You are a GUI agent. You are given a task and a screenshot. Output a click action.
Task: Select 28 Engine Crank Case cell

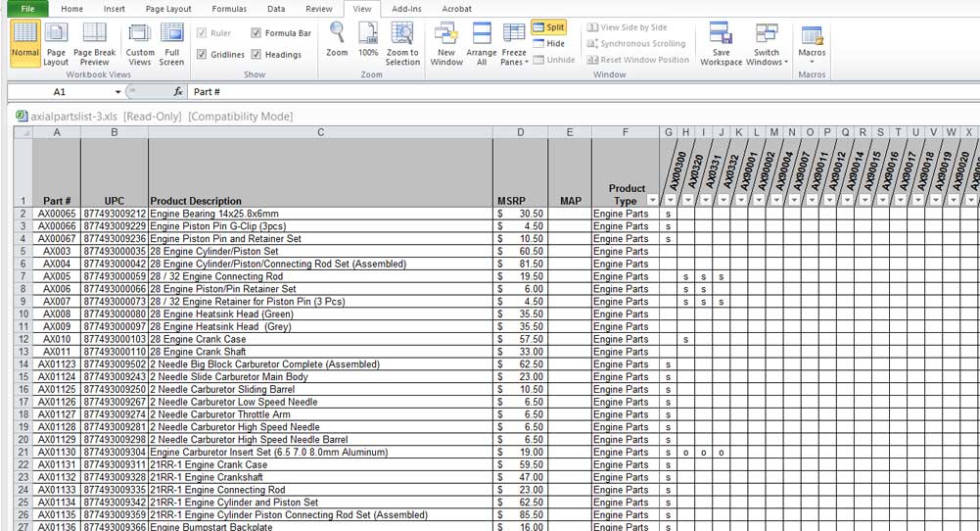320,339
